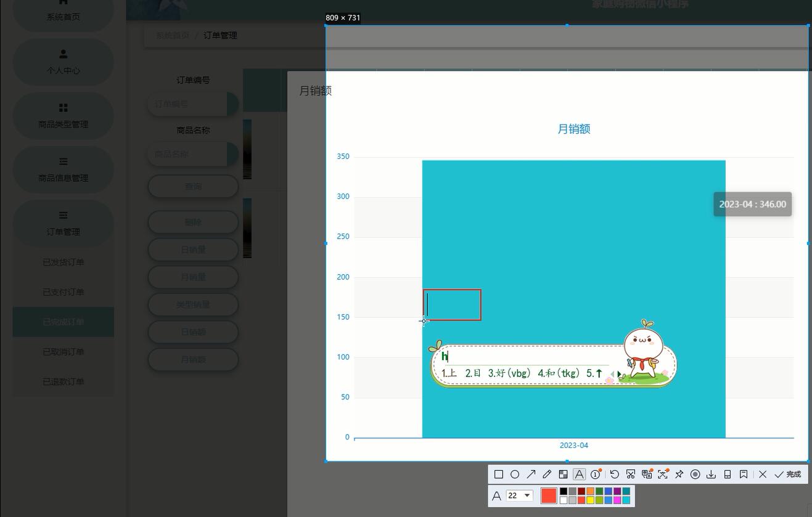Click the 月销量 button
The image size is (812, 517).
193,277
